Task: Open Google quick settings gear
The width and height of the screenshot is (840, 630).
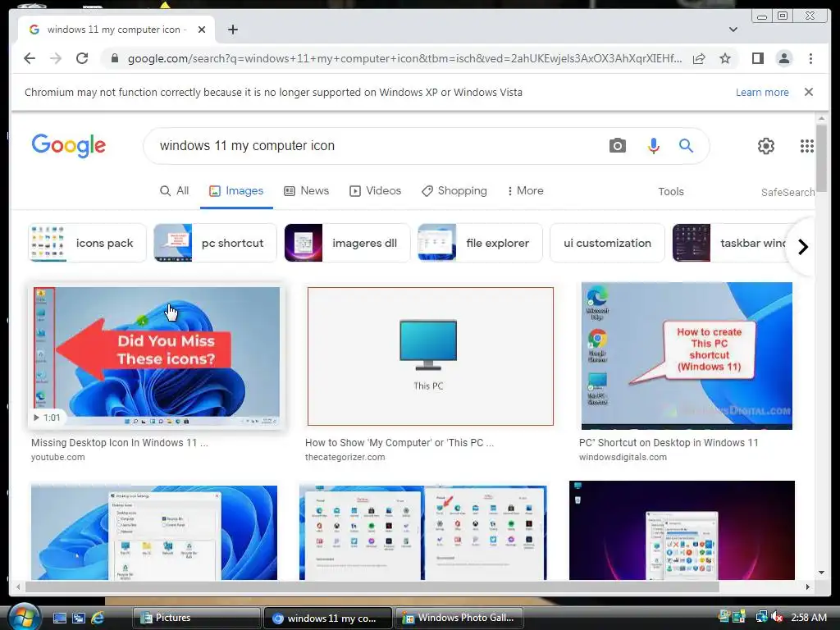Action: click(x=765, y=146)
